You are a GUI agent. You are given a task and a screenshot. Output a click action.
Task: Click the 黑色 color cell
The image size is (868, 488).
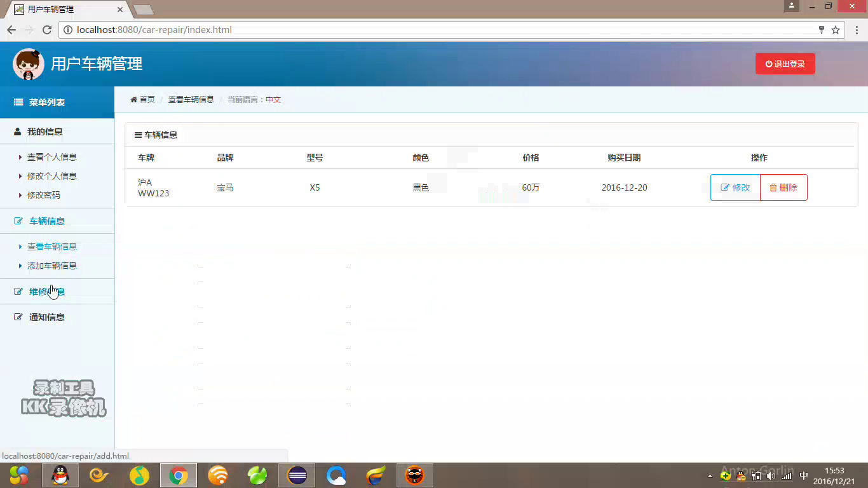tap(421, 187)
